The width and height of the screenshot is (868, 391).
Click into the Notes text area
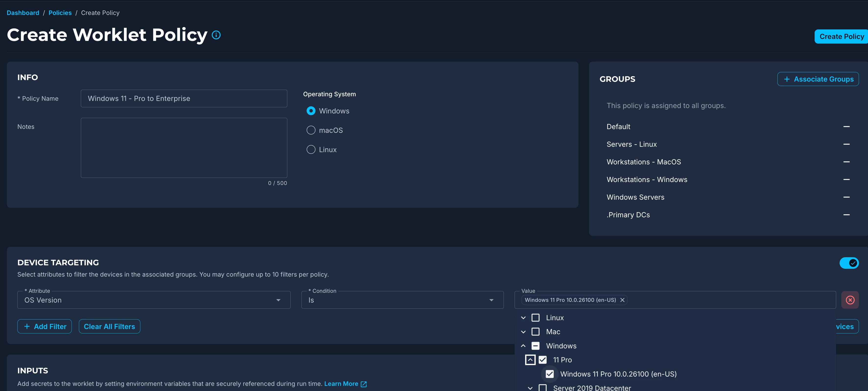click(x=184, y=148)
